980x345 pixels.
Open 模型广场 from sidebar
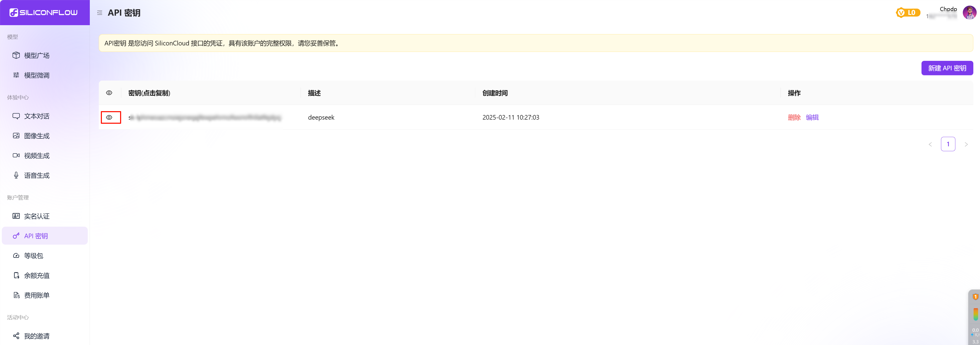tap(36, 55)
